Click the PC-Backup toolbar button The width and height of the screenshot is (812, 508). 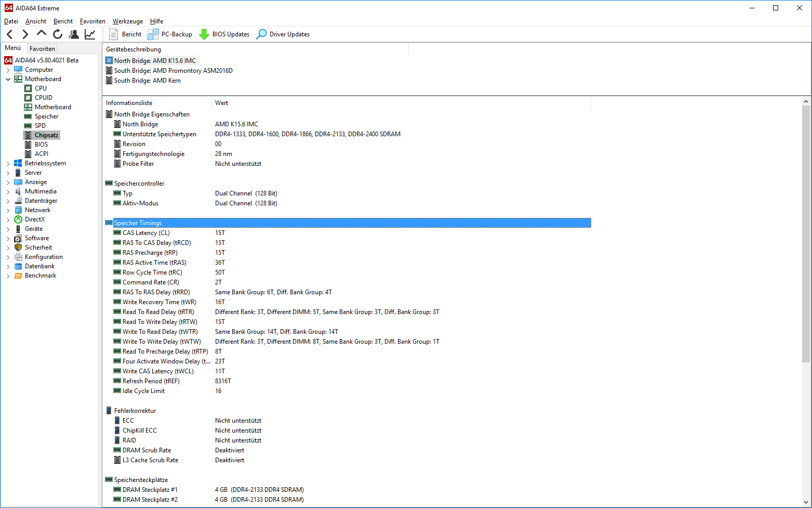(170, 34)
